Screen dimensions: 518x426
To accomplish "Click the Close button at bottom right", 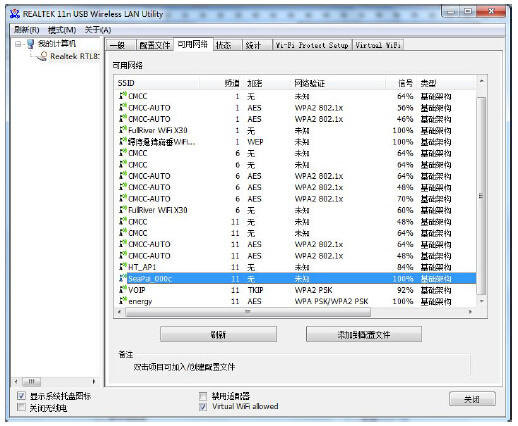I will coord(472,399).
